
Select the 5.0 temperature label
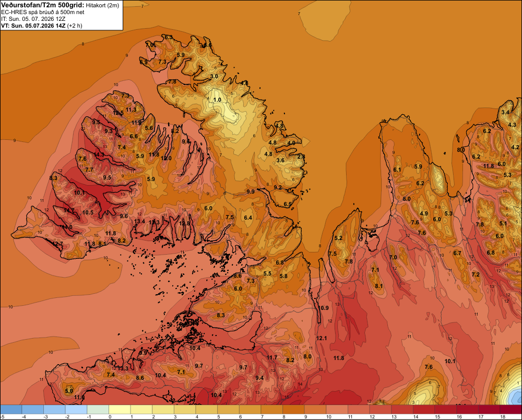[69, 391]
